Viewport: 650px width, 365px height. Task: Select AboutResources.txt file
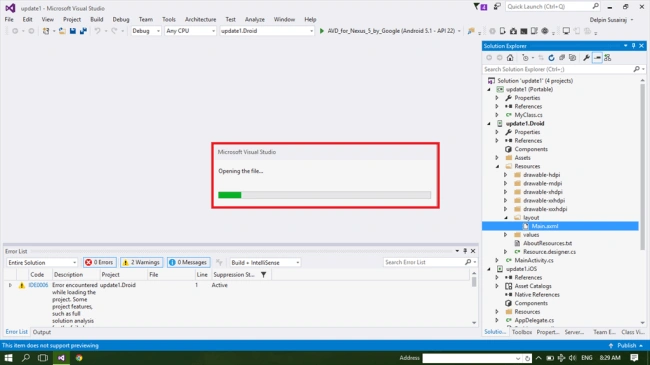tap(547, 243)
